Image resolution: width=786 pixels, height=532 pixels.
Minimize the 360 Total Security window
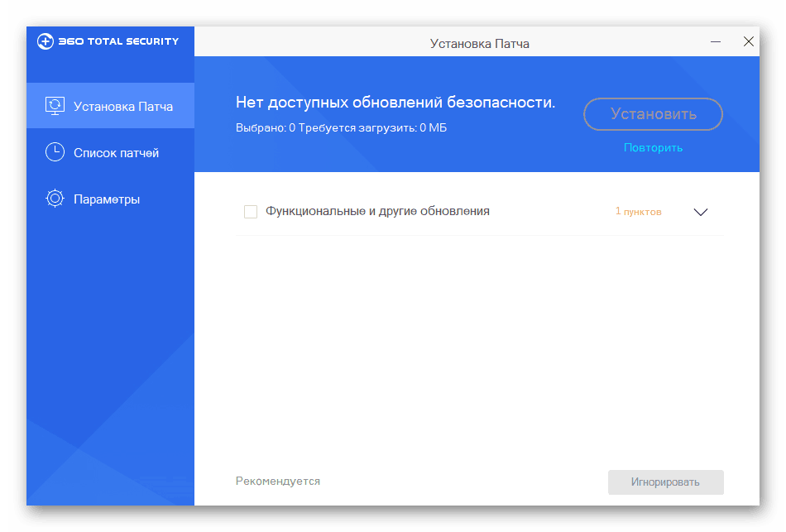click(715, 41)
